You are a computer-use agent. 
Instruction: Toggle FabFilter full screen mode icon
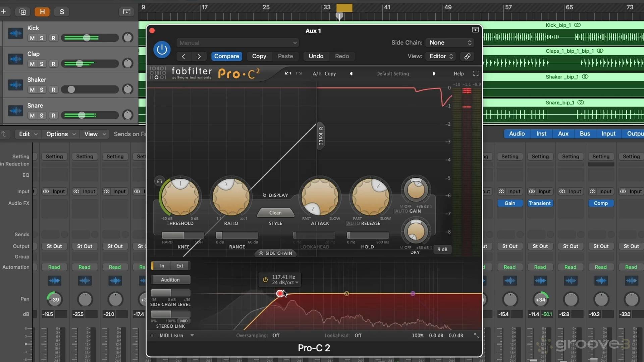pyautogui.click(x=476, y=73)
